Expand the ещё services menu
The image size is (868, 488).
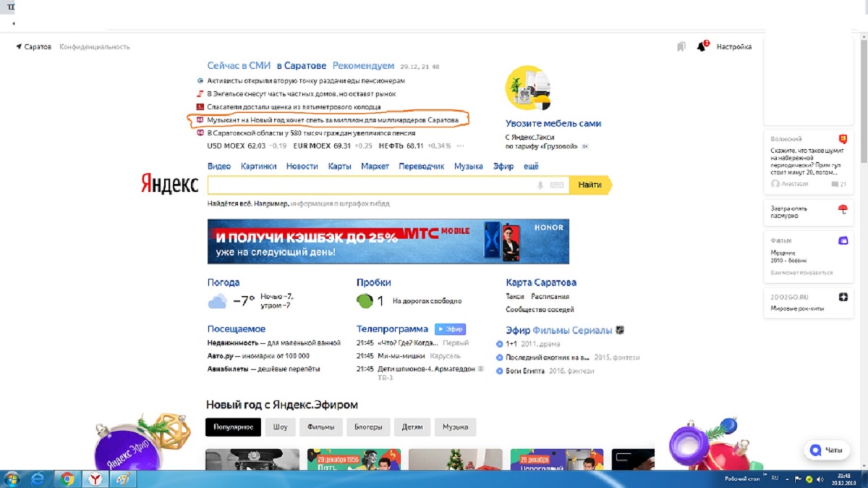coord(531,167)
